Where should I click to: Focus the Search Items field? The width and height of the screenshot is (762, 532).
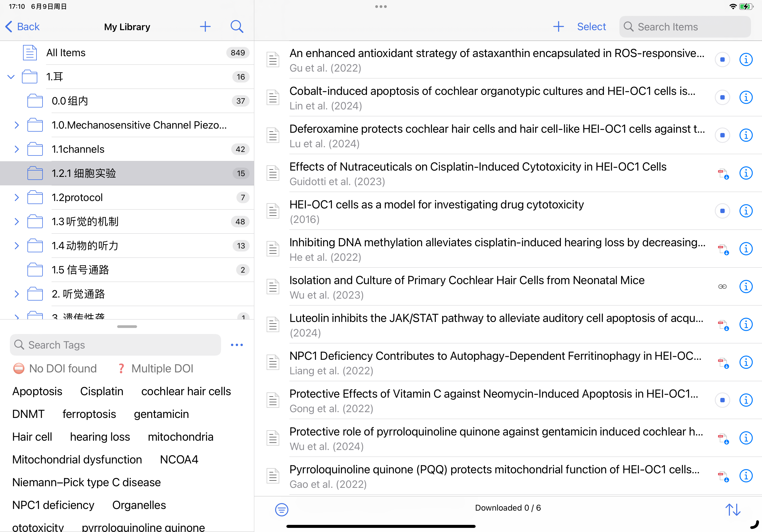[x=685, y=27]
